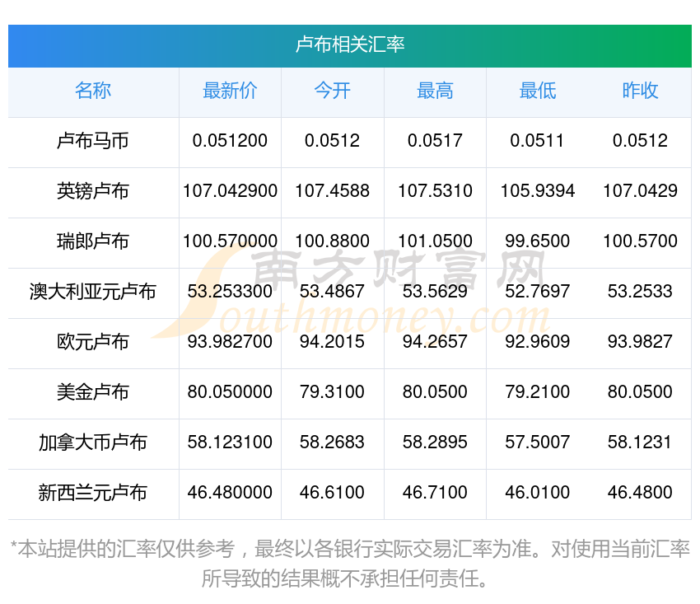This screenshot has width=700, height=604.
Task: Click the 澳大利亚元卢布 currency pair
Action: click(x=93, y=292)
